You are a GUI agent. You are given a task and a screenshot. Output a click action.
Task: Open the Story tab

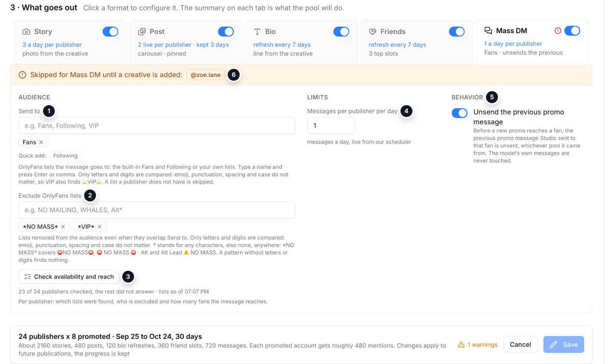pyautogui.click(x=70, y=42)
